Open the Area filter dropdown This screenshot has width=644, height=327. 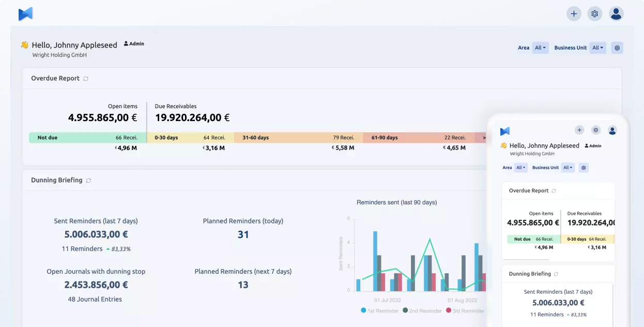[x=540, y=48]
